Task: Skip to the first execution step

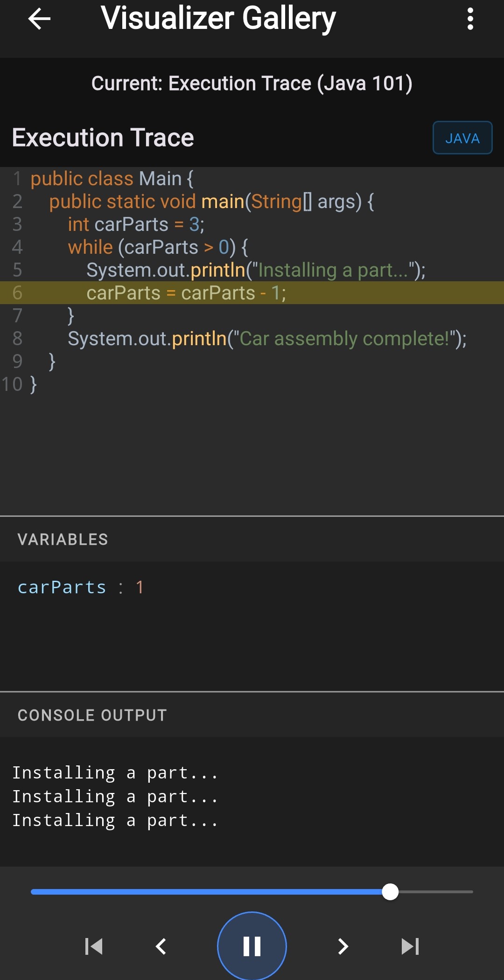Action: [x=93, y=946]
